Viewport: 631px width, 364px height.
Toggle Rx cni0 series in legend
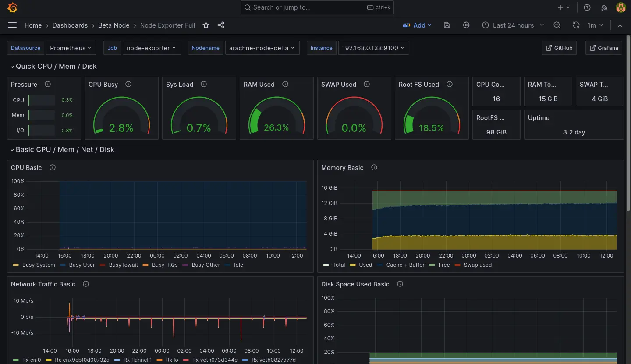31,360
